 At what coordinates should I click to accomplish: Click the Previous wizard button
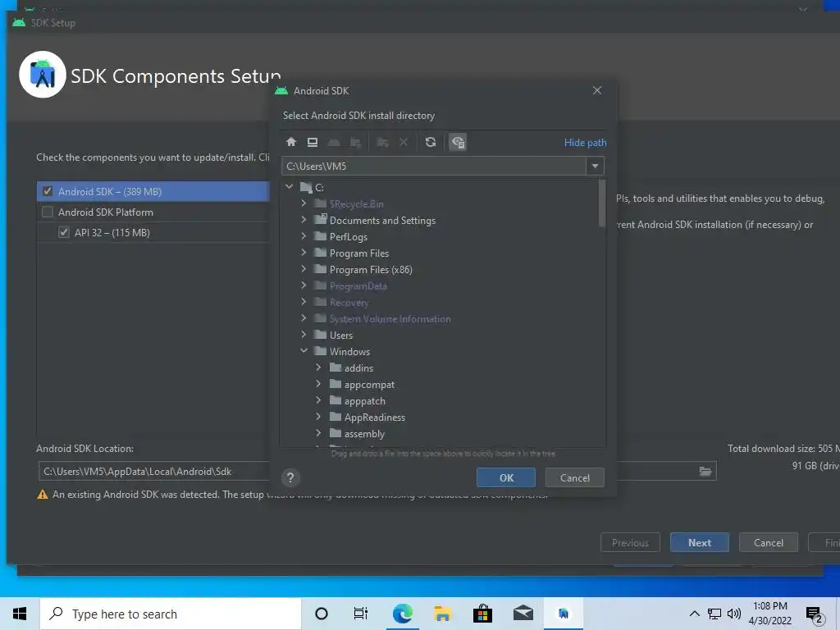[630, 543]
